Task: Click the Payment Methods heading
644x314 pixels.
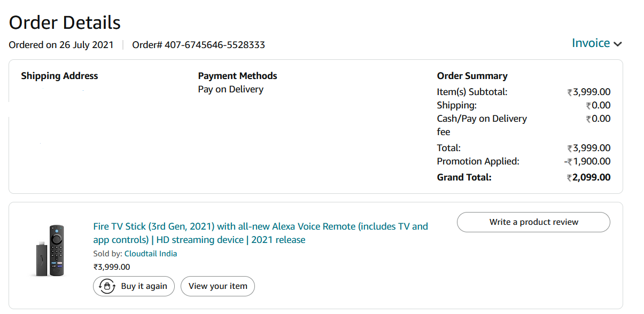Action: tap(237, 76)
